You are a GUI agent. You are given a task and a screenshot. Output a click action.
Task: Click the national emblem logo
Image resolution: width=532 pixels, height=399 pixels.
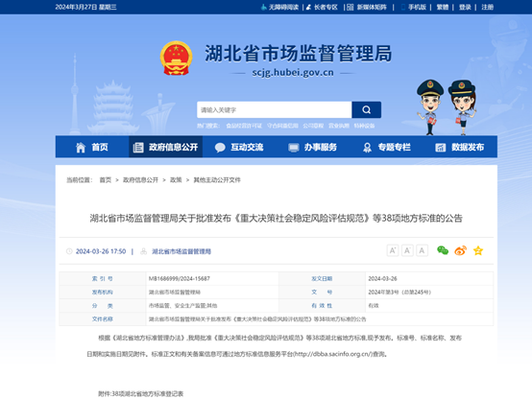(x=176, y=58)
